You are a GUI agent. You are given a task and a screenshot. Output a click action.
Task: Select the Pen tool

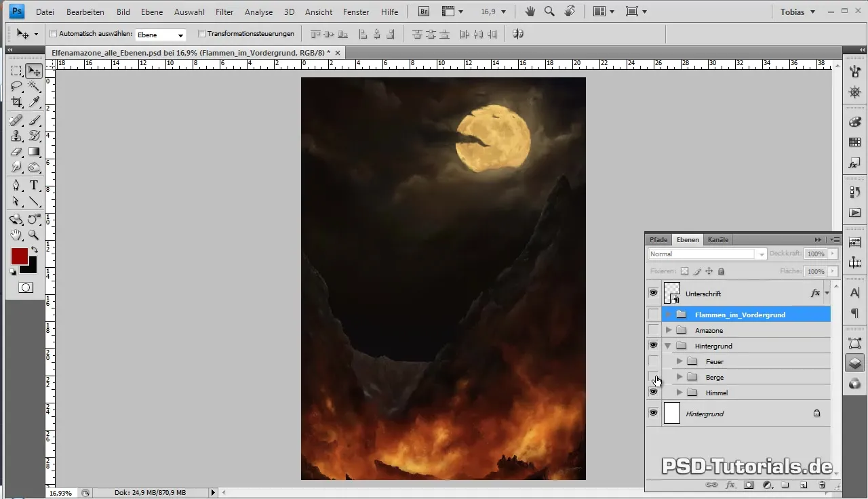[16, 186]
